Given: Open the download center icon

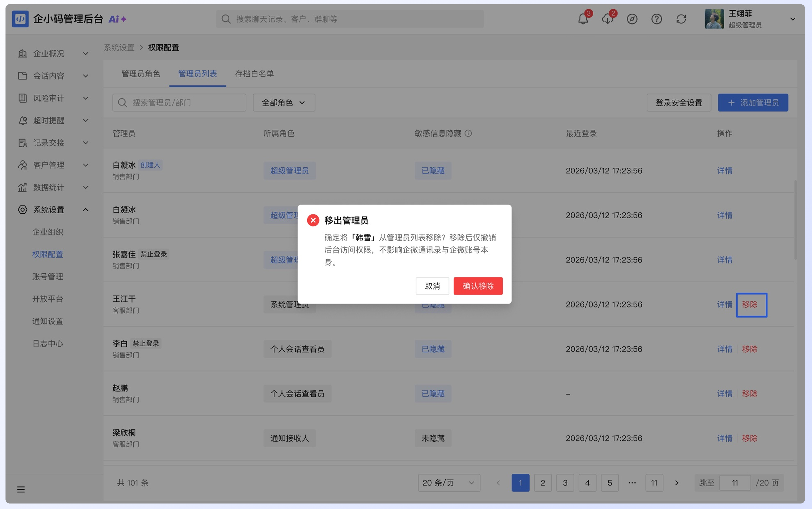Looking at the screenshot, I should point(608,19).
